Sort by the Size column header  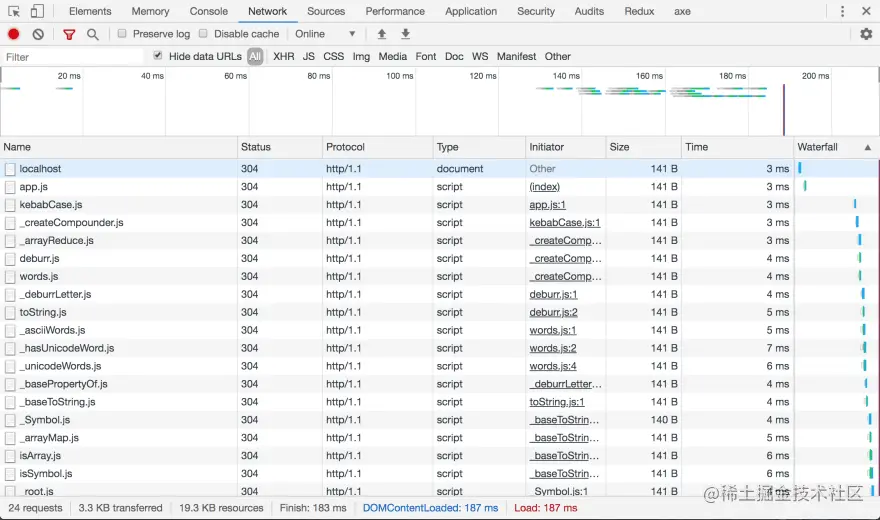coord(643,147)
